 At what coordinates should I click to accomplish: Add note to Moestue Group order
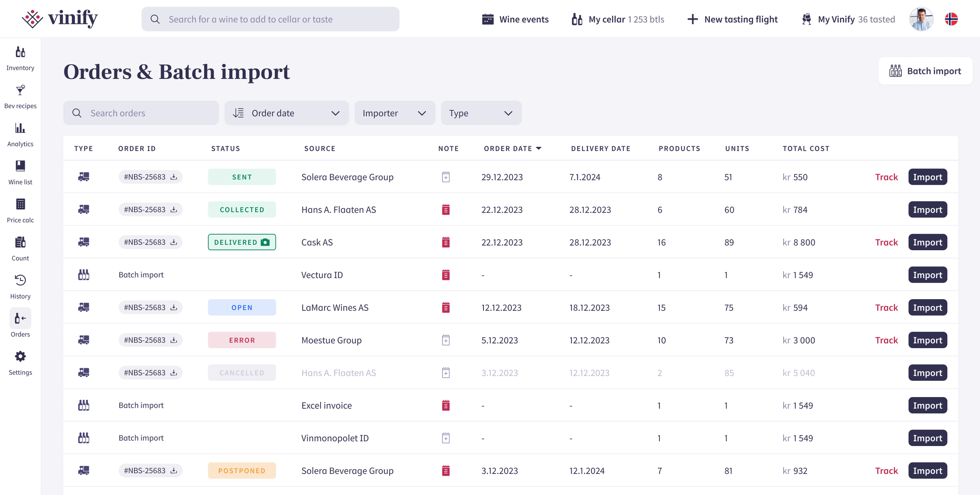coord(446,340)
